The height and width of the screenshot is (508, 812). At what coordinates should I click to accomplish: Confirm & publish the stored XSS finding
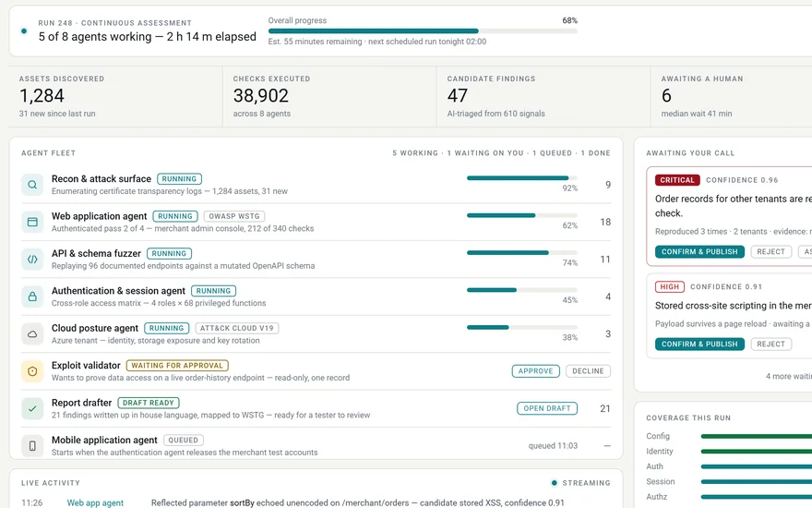tap(699, 344)
